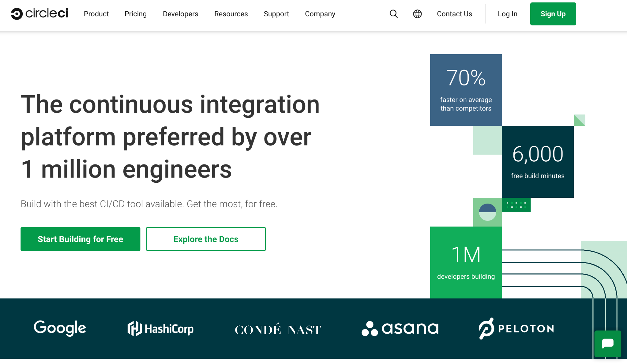Open the language globe selector

(417, 14)
